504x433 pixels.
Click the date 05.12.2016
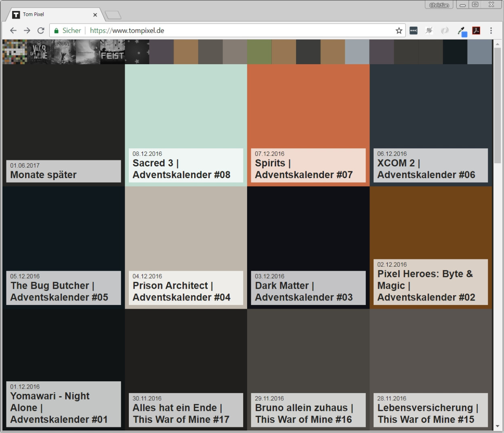click(x=25, y=276)
